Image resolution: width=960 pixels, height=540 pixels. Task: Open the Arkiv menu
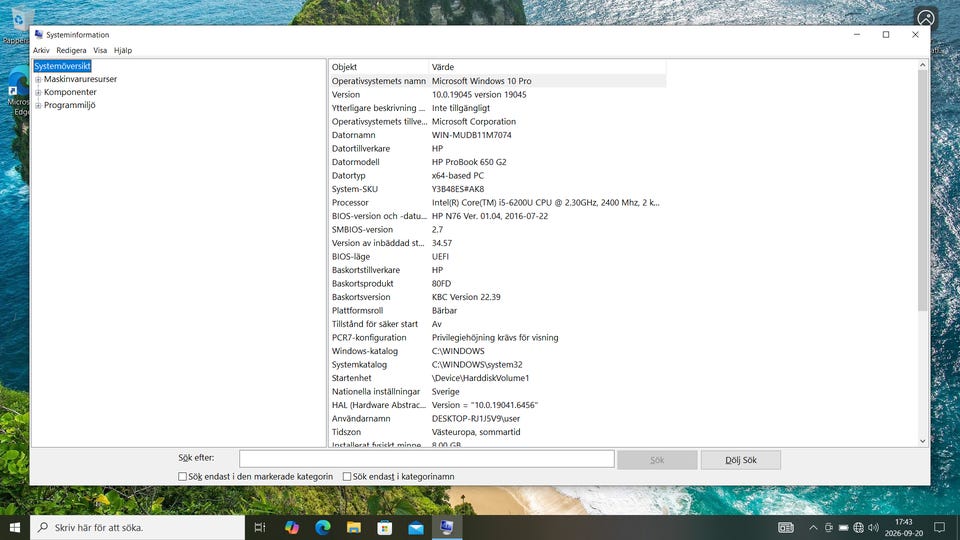point(41,50)
